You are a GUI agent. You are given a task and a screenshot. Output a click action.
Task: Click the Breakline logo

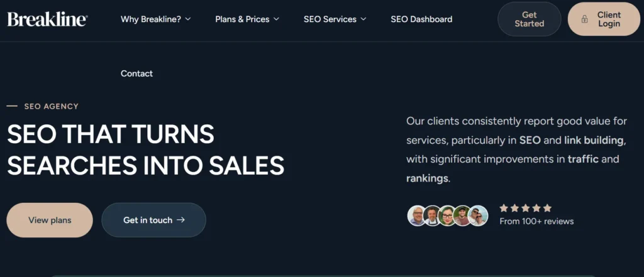tap(47, 19)
